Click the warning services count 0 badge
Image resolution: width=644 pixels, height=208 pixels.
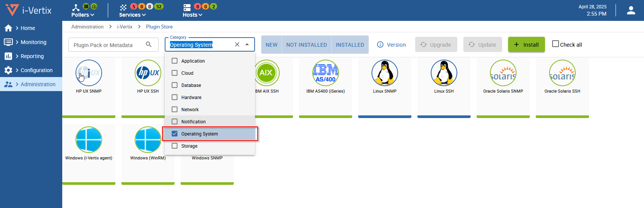point(142,6)
